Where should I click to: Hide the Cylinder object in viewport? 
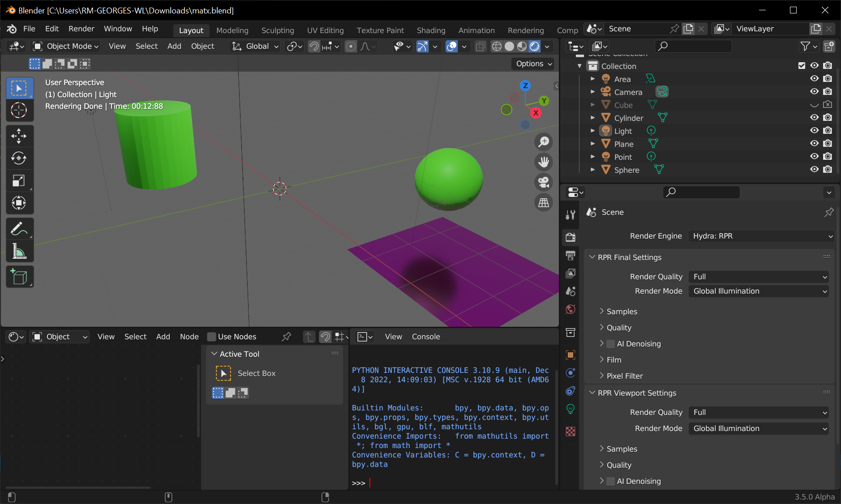[x=815, y=118]
